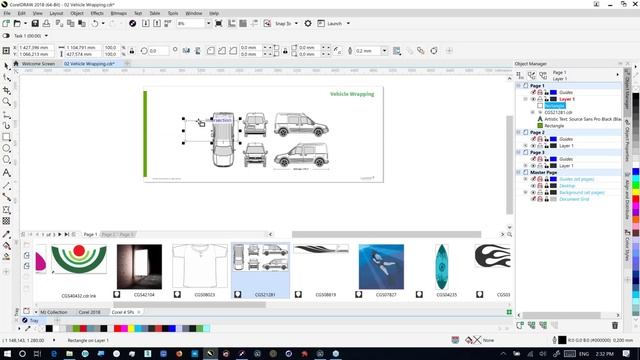Click the Import icon
Viewport: 640px width, 360px height.
[145, 24]
